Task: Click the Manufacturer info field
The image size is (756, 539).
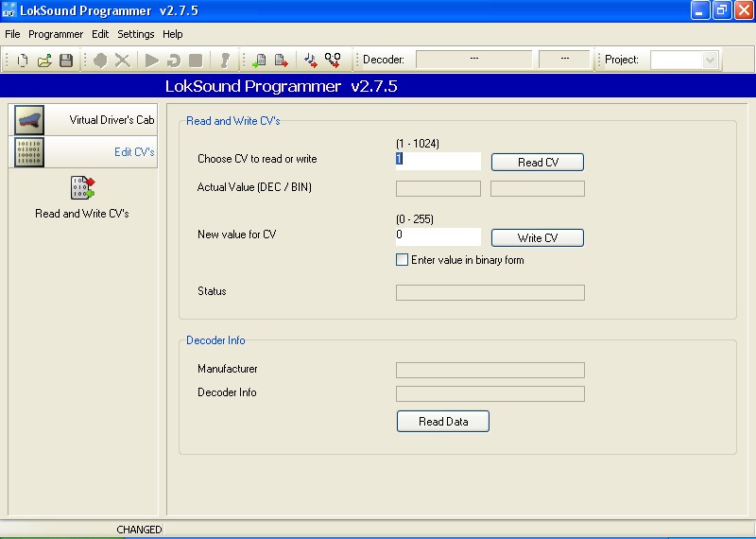Action: 490,370
